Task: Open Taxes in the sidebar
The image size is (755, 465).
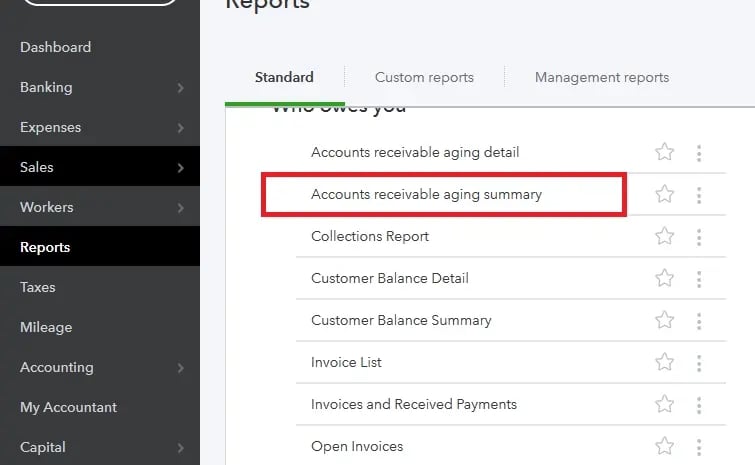Action: [38, 287]
